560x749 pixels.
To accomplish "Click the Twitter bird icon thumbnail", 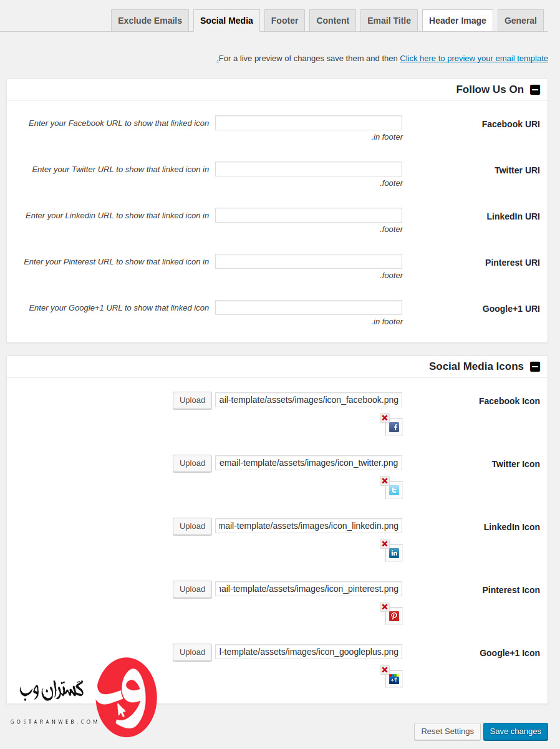I will point(394,490).
